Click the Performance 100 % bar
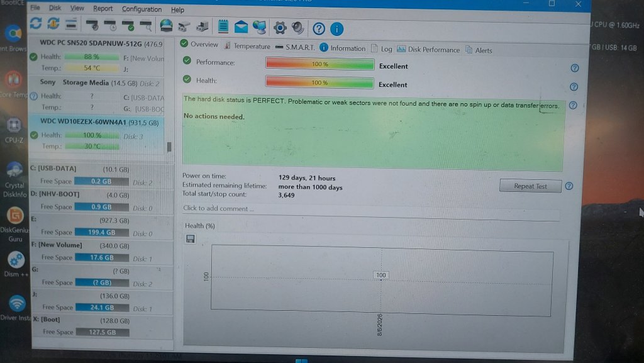 point(319,64)
